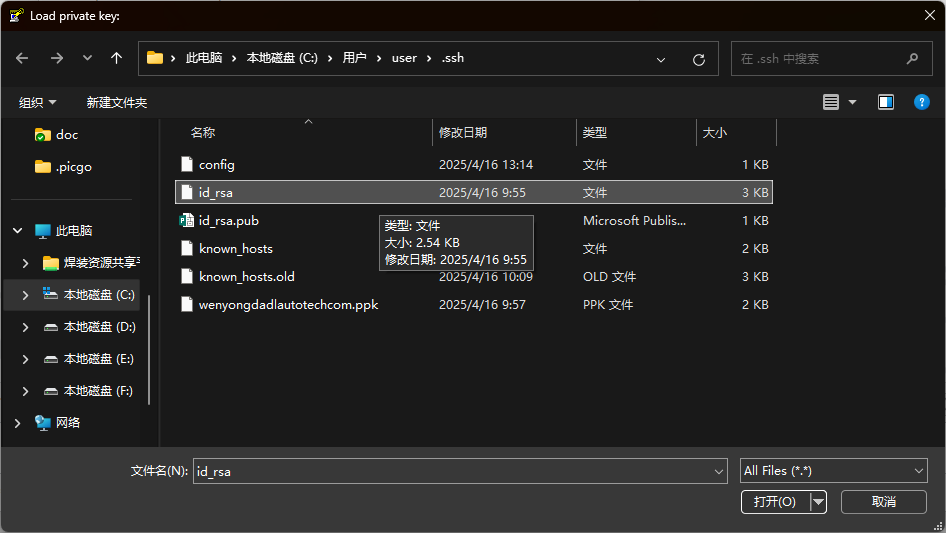The height and width of the screenshot is (533, 946).
Task: Open the 组织 menu
Action: tap(38, 102)
